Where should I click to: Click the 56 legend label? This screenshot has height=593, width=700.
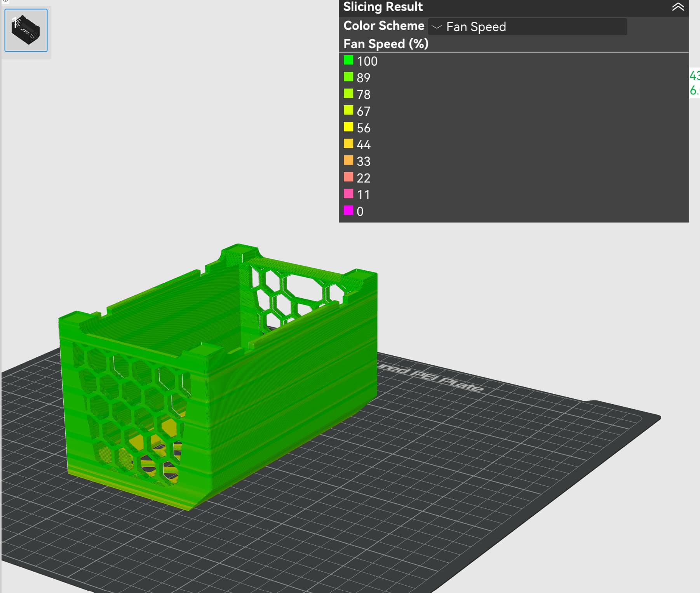pyautogui.click(x=364, y=128)
